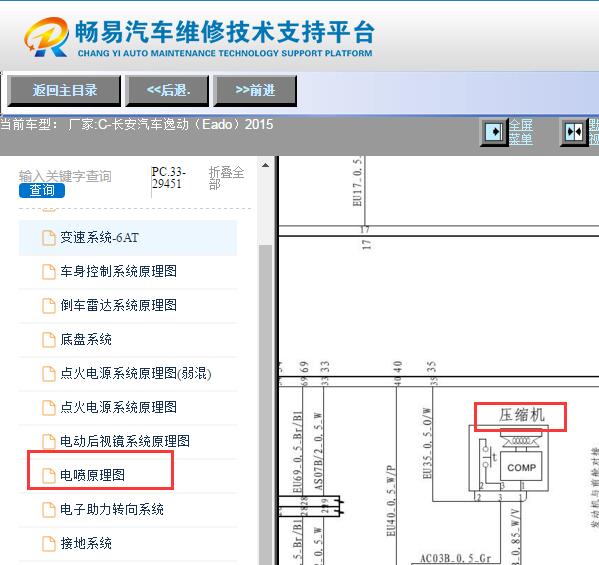599x565 pixels.
Task: Open 点火电源系统原理图 without 弱混 suffix
Action: click(118, 407)
